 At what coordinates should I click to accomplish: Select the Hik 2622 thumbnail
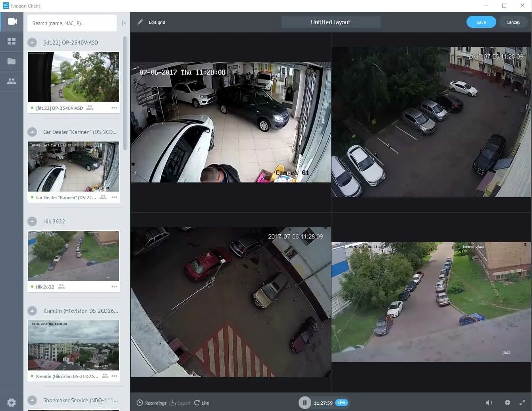coord(73,256)
